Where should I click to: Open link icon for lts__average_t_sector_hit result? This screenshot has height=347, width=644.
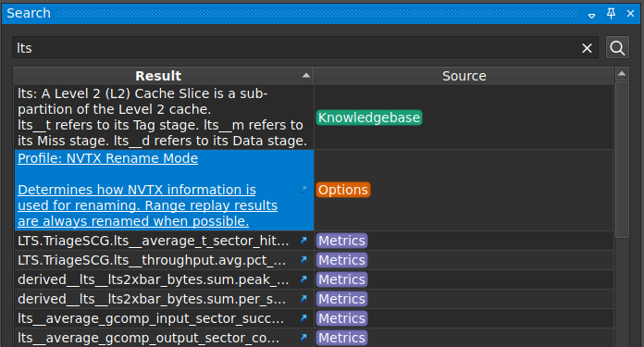click(303, 241)
